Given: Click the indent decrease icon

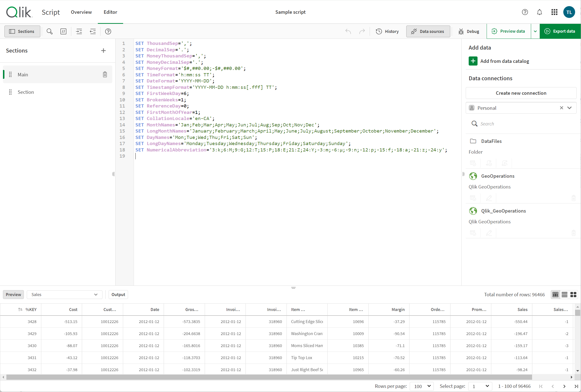Looking at the screenshot, I should point(93,31).
